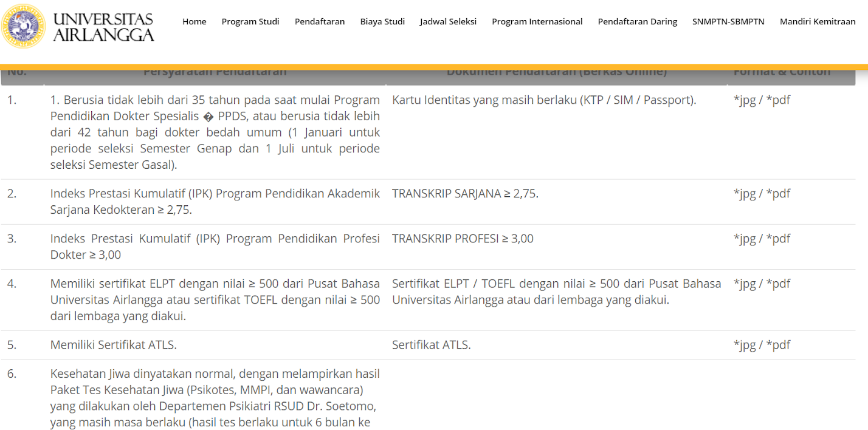Open the Home menu item
Viewport: 868px width, 430px height.
point(195,21)
